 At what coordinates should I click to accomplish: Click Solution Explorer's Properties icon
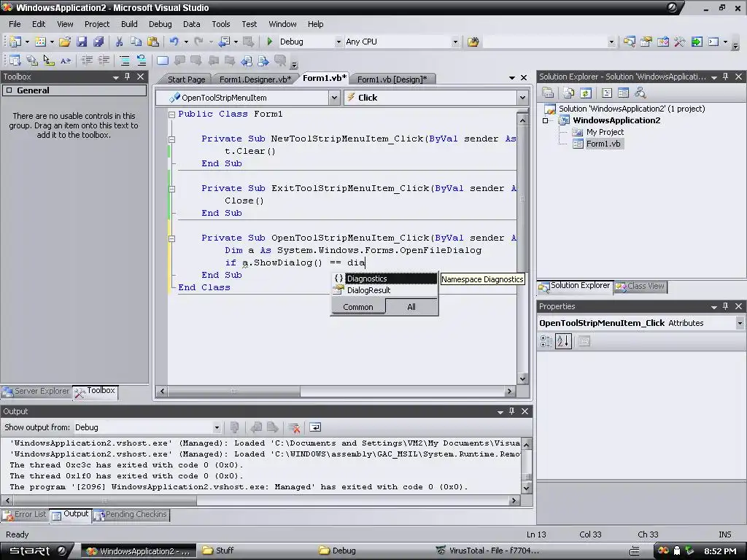tap(548, 93)
